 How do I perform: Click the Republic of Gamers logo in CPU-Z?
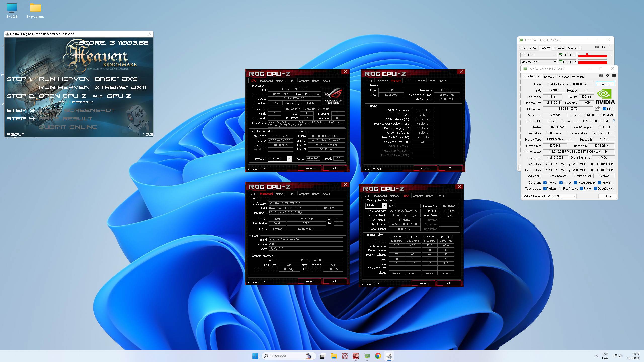[333, 96]
